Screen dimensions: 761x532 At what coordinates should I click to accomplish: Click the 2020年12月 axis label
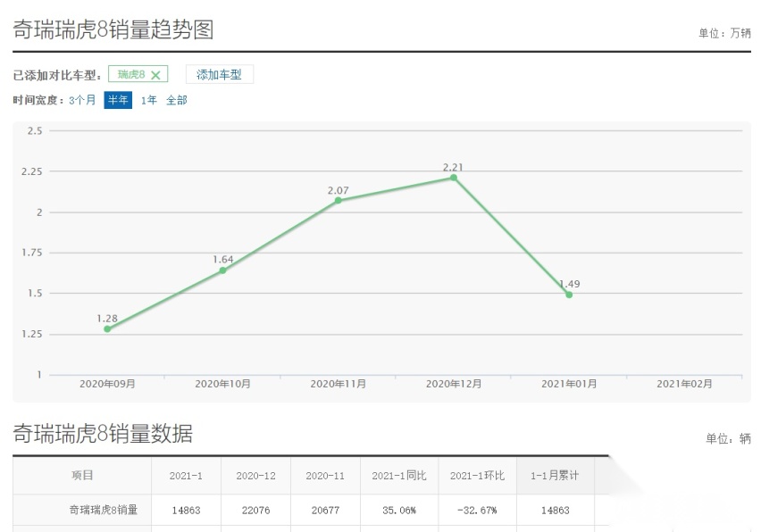454,384
